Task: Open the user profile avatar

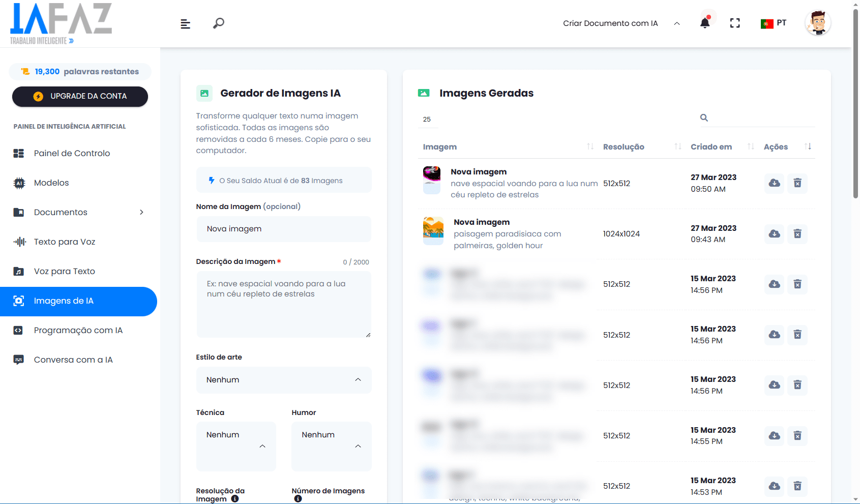Action: 818,23
